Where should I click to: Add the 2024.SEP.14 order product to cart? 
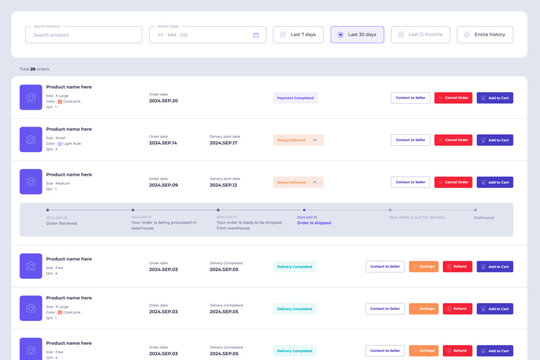495,140
